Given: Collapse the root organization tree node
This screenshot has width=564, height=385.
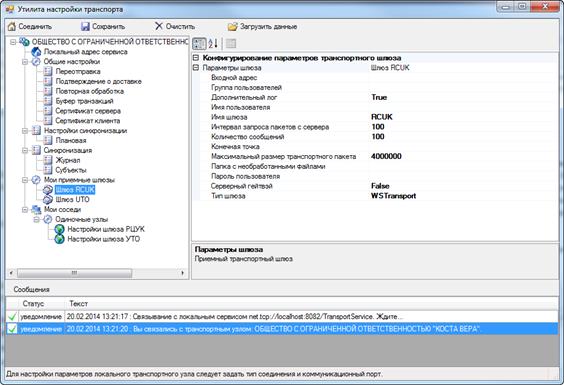Looking at the screenshot, I should point(13,42).
